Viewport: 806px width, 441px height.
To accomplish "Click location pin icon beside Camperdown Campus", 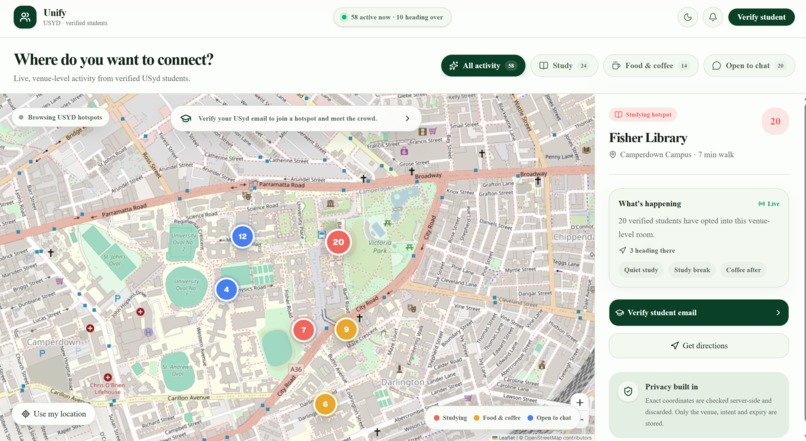I will (613, 155).
